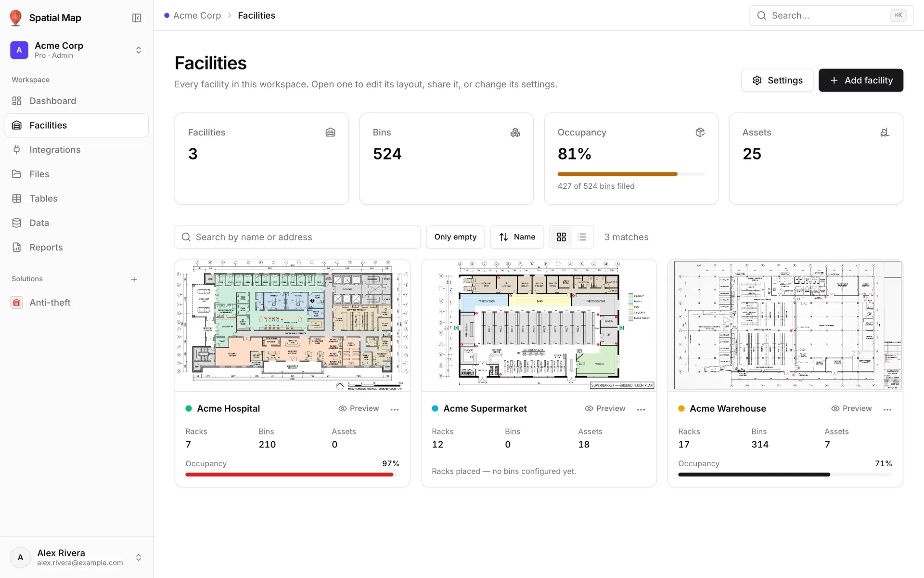Expand the Acme Corp workspace switcher
Screen dimensions: 924x578
pos(139,50)
